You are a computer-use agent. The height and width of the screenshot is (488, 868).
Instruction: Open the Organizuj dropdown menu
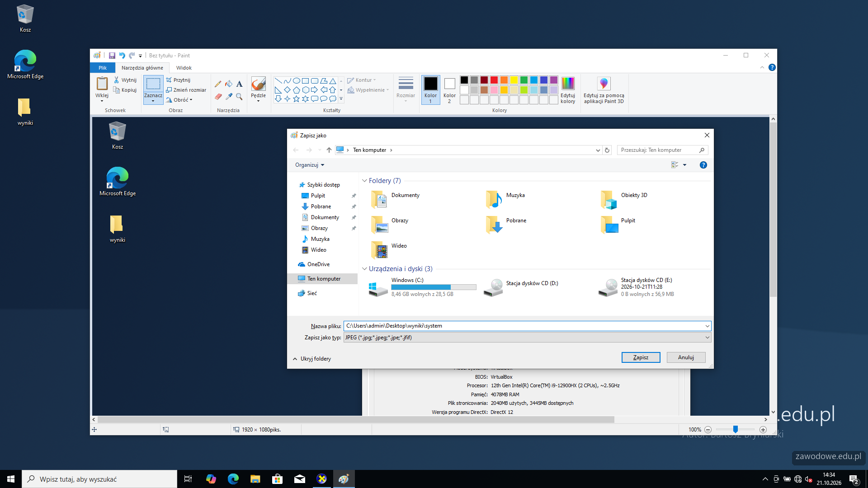pyautogui.click(x=310, y=165)
